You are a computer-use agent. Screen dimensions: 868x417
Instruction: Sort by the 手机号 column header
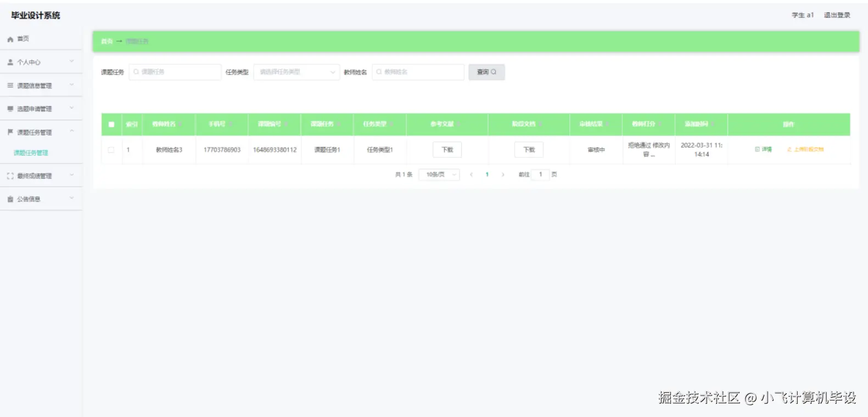[x=221, y=125]
